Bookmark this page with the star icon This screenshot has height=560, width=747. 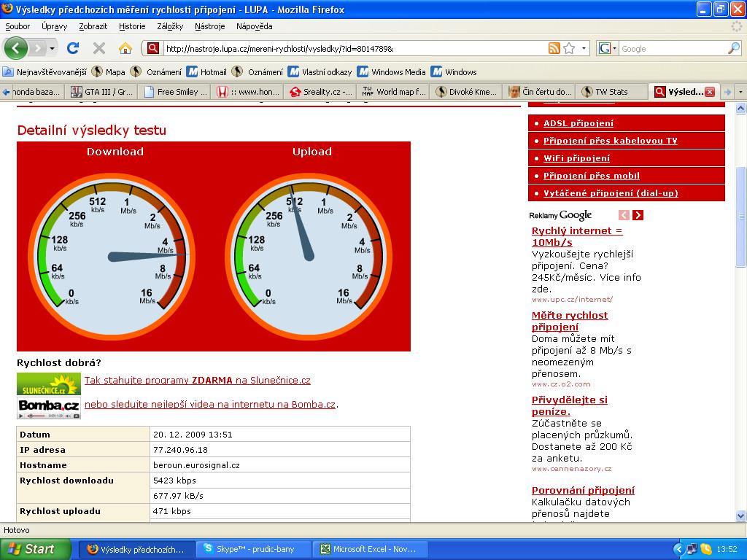coord(569,48)
